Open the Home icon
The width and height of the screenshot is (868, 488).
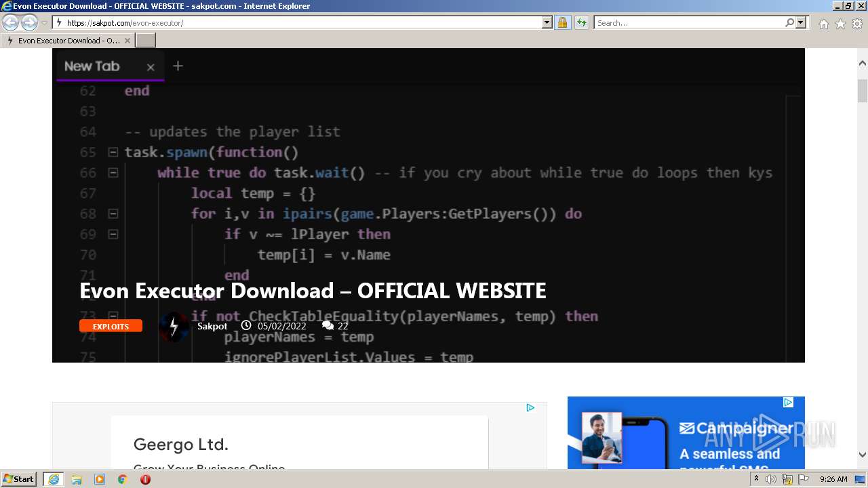pyautogui.click(x=823, y=24)
